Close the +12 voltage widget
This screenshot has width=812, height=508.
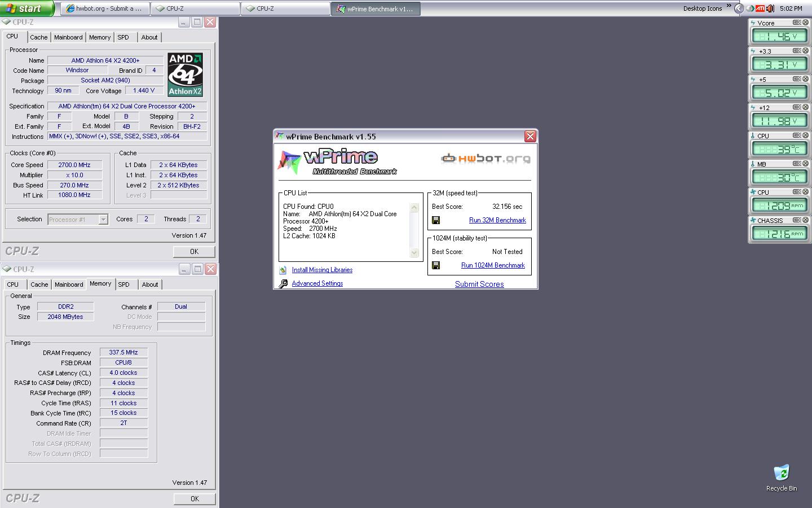point(806,107)
